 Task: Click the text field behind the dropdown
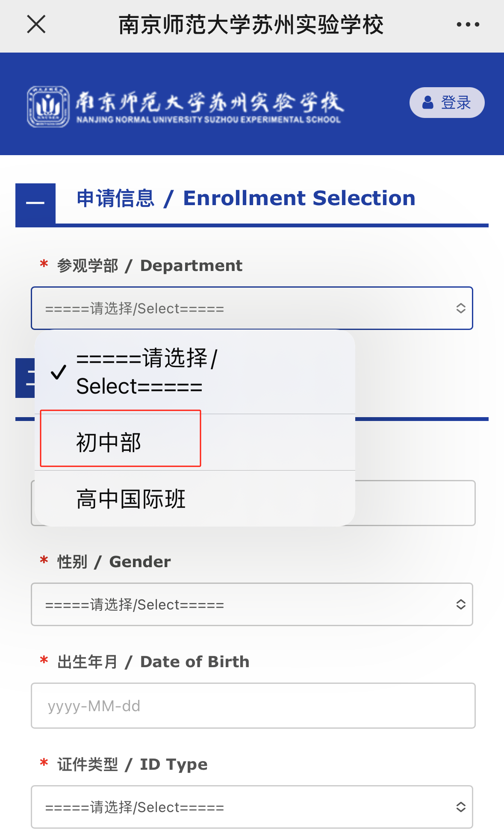pos(415,503)
